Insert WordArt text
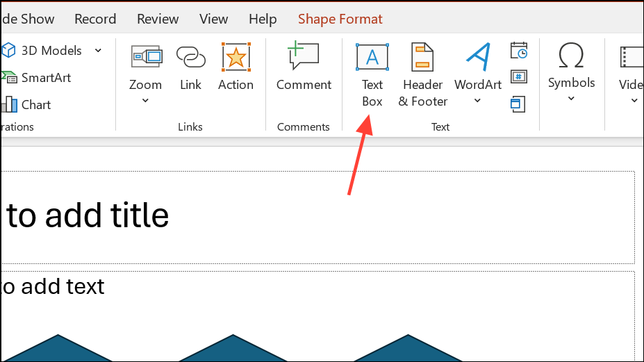The height and width of the screenshot is (362, 644). (x=478, y=67)
